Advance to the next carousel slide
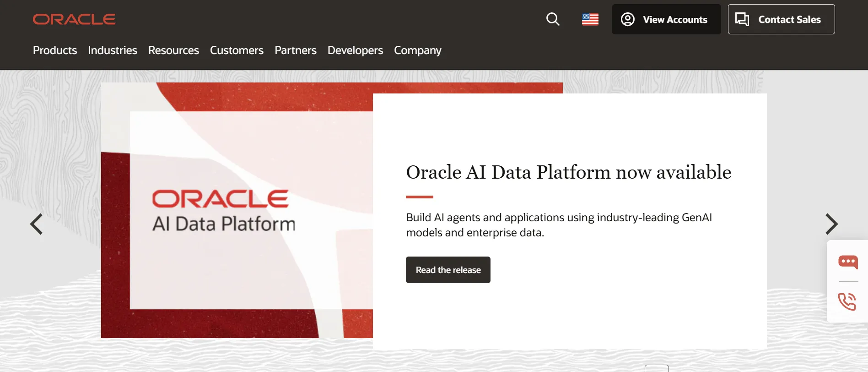The width and height of the screenshot is (868, 372). click(x=831, y=224)
